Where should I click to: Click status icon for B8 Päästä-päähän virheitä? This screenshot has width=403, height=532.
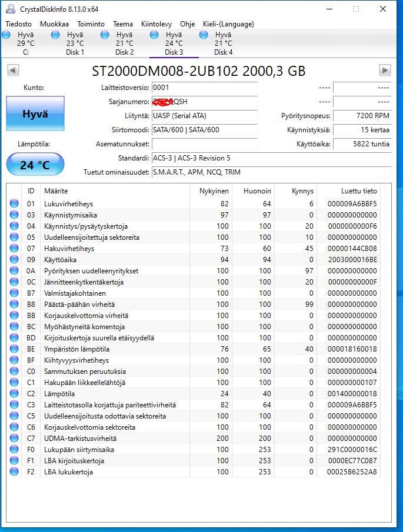coord(14,305)
